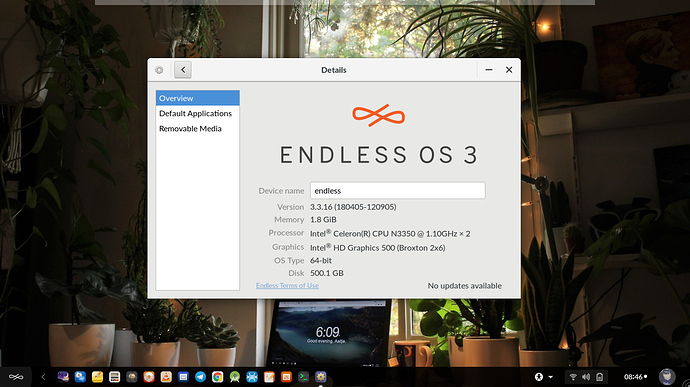Screen dimensions: 690x387
Task: Open the blue chat-bubble app in taskbar
Action: [x=80, y=377]
